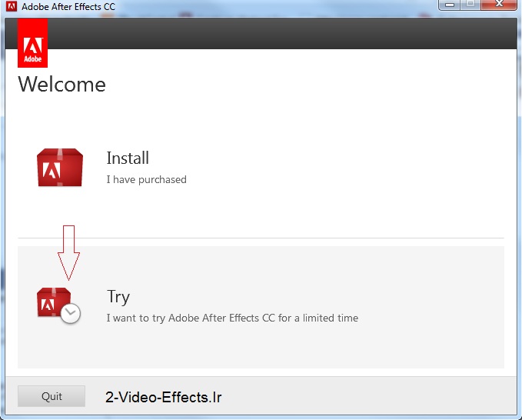
Task: Click the 'I have purchased' text
Action: coord(147,179)
